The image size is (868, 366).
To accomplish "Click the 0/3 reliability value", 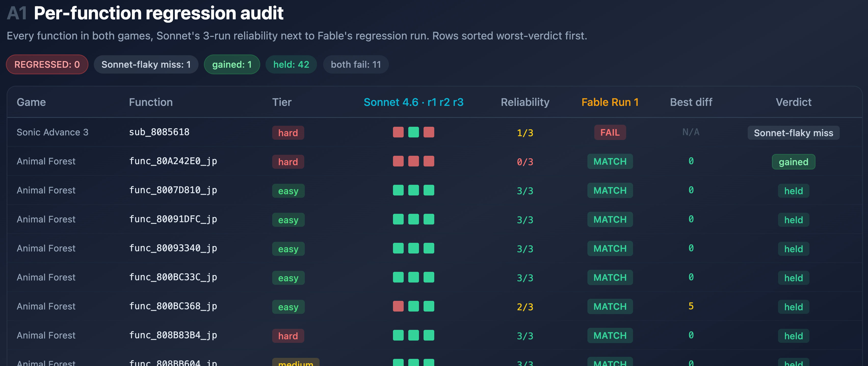I will click(x=525, y=162).
